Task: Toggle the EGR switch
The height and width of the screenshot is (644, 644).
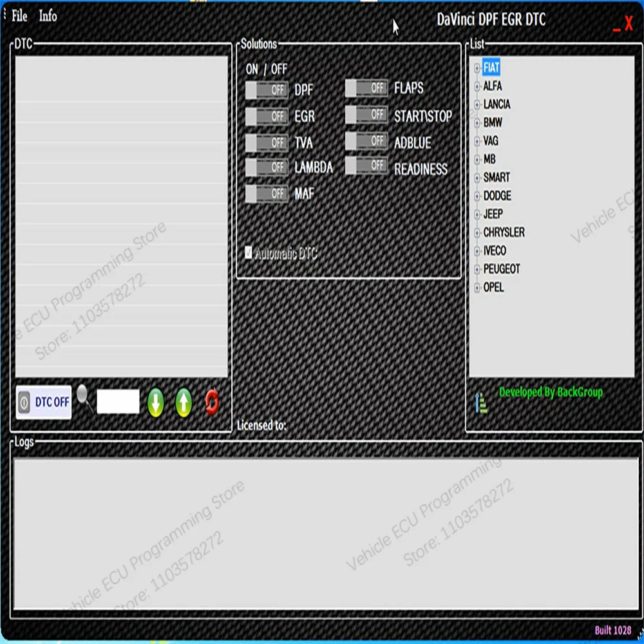Action: [267, 116]
